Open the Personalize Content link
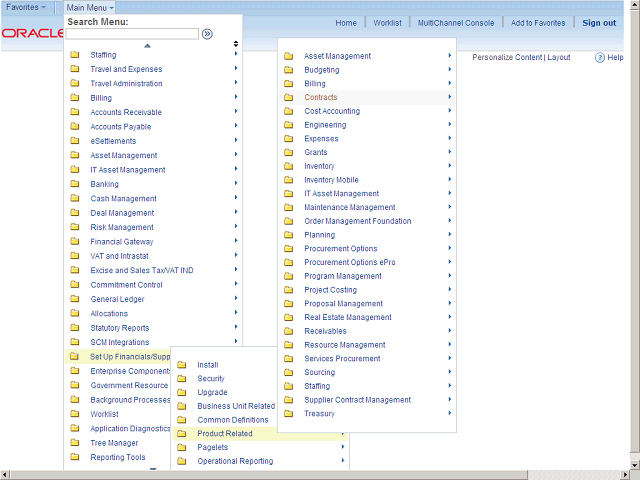Viewport: 640px width, 480px height. 507,58
